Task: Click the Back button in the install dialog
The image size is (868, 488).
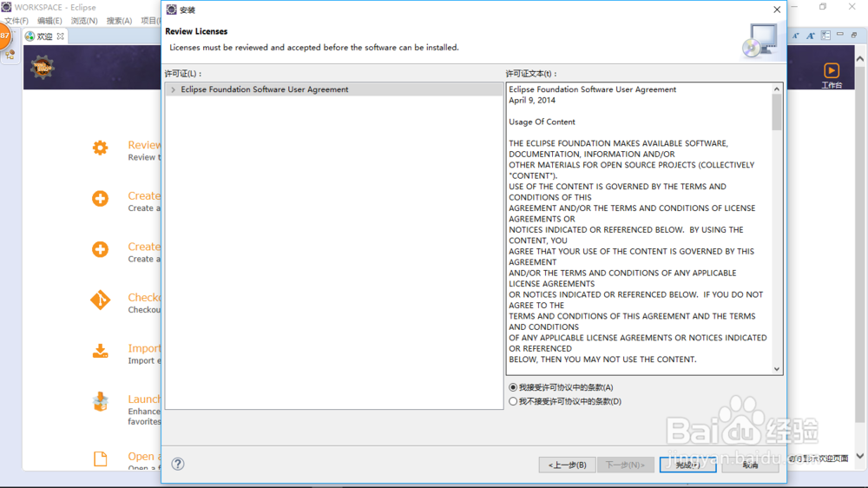Action: coord(568,465)
